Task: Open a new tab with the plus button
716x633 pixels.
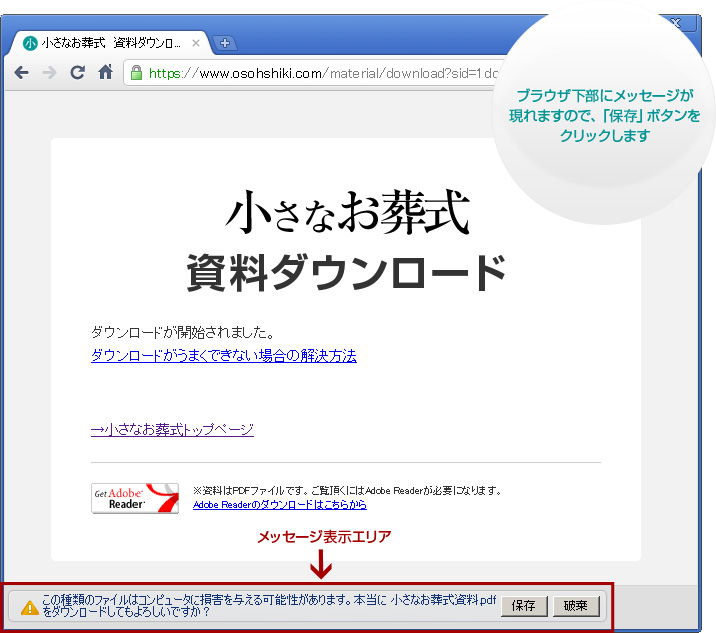Action: click(225, 43)
